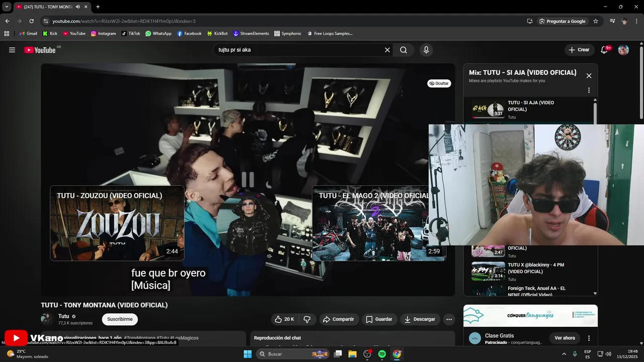
Task: Run search with the magnifier button
Action: (x=404, y=50)
